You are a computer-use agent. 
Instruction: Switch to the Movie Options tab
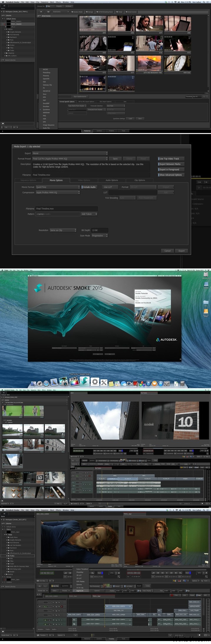[x=56, y=180]
